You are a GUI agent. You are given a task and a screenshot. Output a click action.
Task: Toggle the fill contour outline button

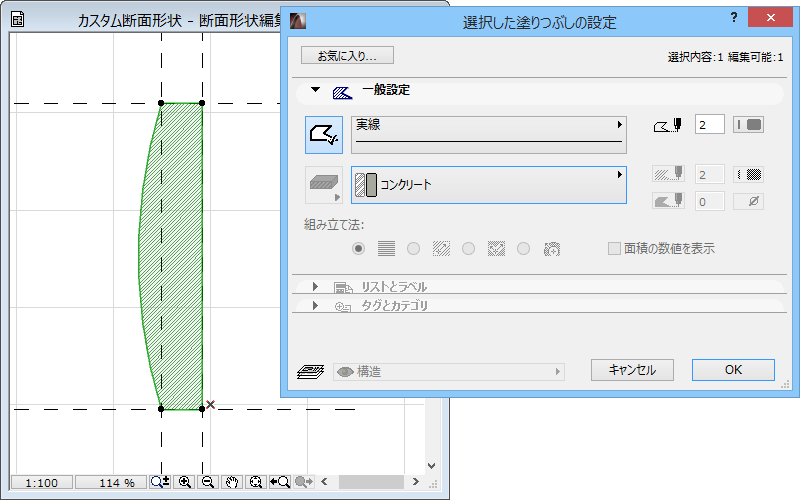click(323, 135)
